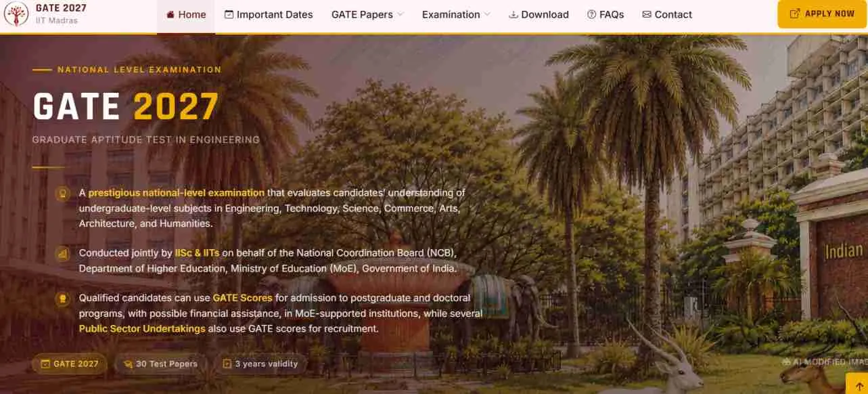Click the icon in 3 years validity badge
Viewport: 868px width, 394px height.
click(x=227, y=364)
